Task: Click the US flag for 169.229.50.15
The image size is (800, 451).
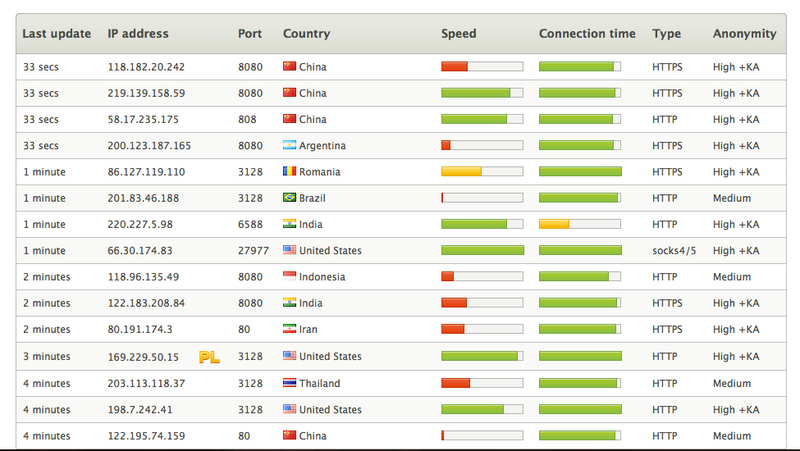Action: pos(289,355)
